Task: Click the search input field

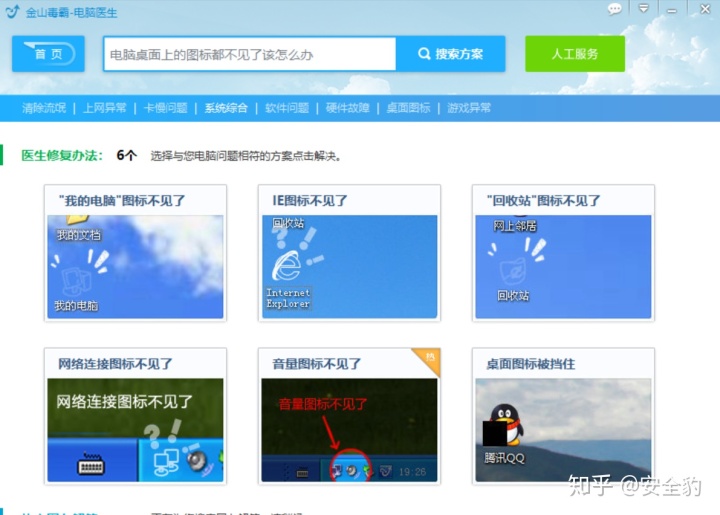Action: 250,54
